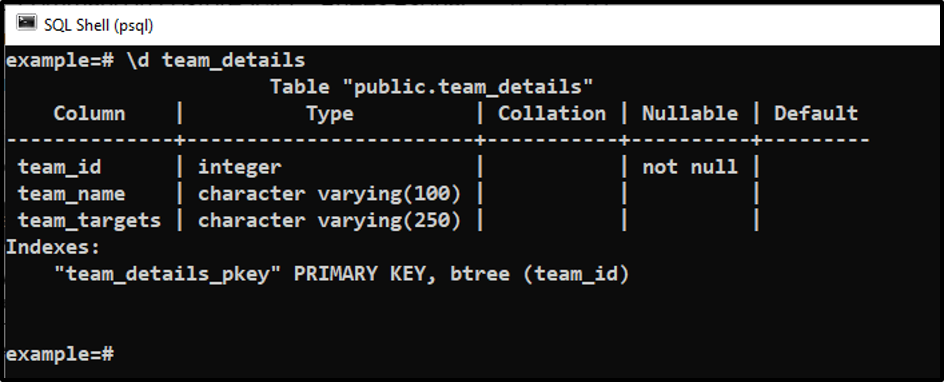
Task: Select the Nullable column header
Action: tap(690, 114)
